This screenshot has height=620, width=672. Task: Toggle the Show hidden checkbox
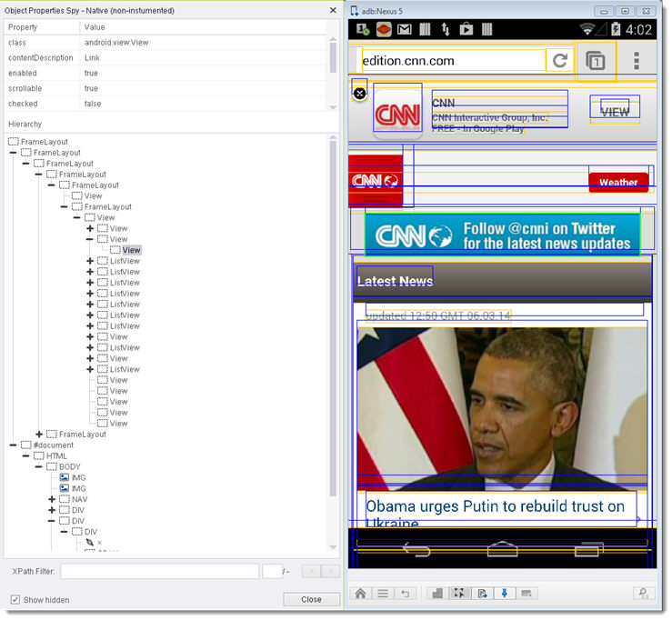click(x=15, y=600)
